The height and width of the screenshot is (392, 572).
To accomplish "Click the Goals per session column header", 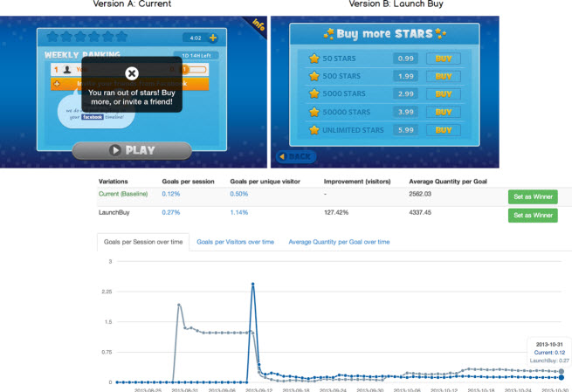I will pos(188,182).
